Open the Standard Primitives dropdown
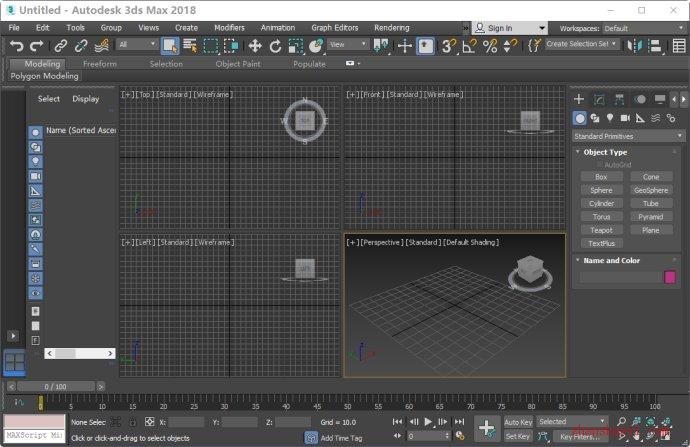This screenshot has height=447, width=690. (x=628, y=136)
